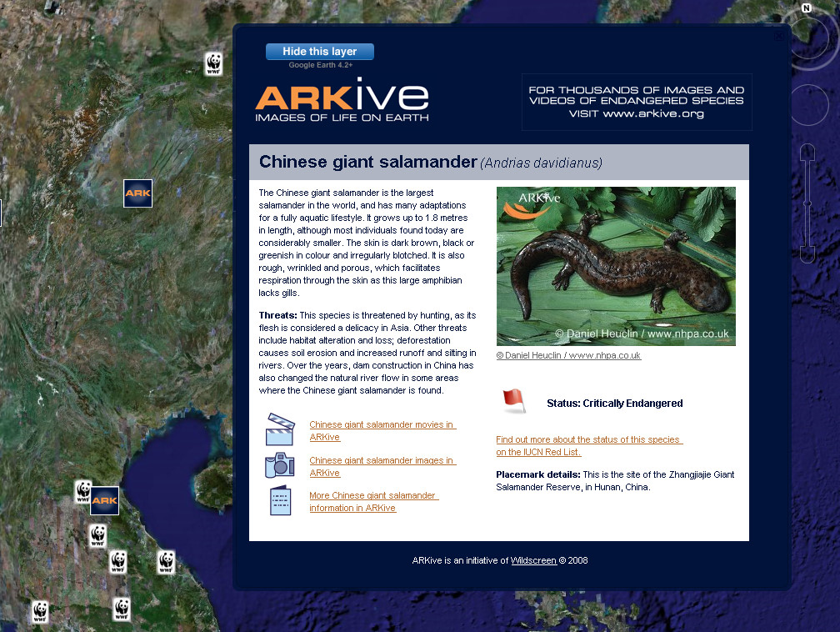This screenshot has width=840, height=632.
Task: Follow the Wildscreen link in the footer
Action: (533, 560)
